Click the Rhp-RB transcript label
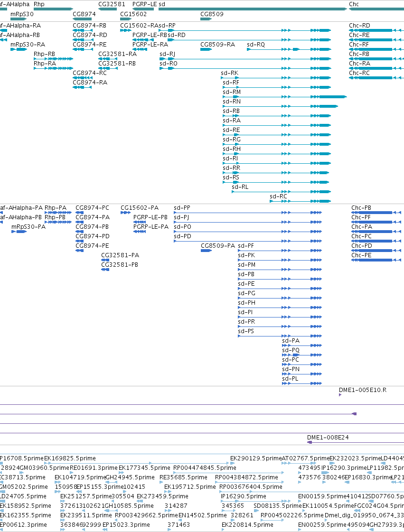 coord(44,54)
